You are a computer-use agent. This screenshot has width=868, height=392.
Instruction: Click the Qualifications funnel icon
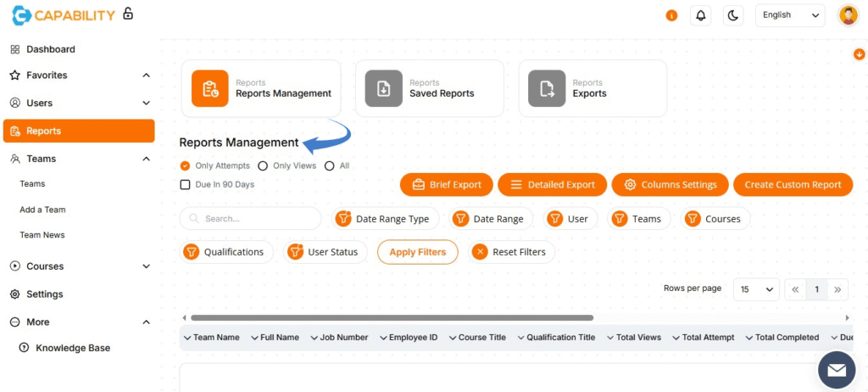point(191,252)
